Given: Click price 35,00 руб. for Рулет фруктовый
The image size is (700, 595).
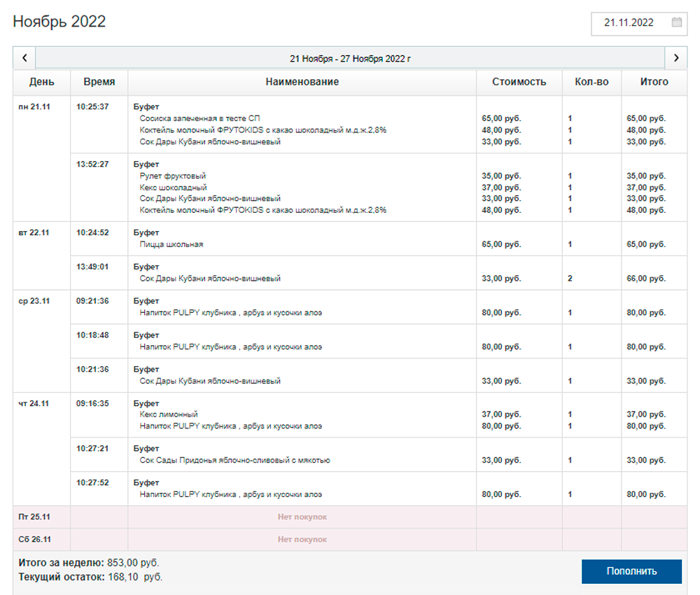Looking at the screenshot, I should pos(501,176).
